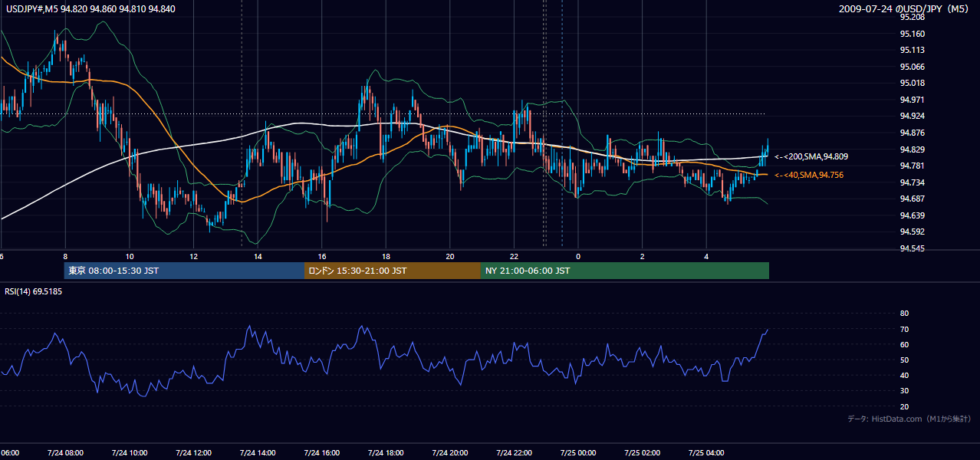
Task: Click hour label 8 on price chart time axis
Action: point(65,257)
